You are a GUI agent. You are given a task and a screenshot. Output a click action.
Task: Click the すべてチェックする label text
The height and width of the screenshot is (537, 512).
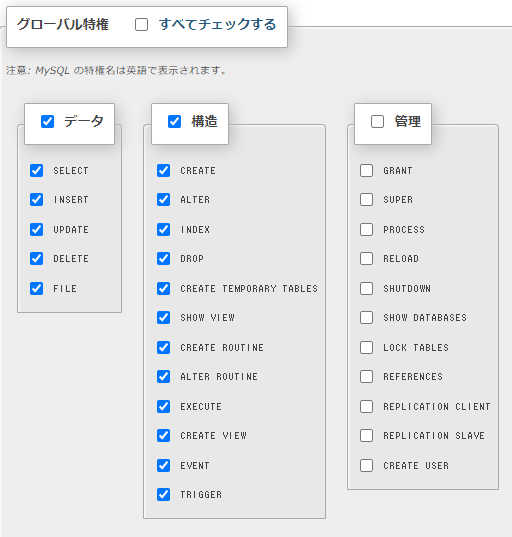(x=217, y=25)
